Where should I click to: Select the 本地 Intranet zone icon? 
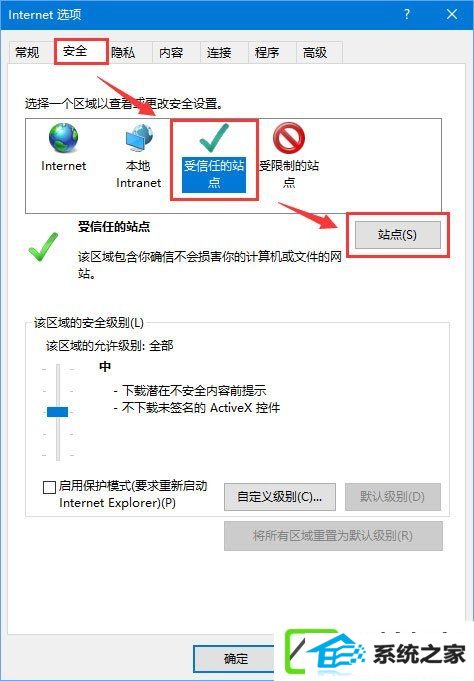pos(139,138)
